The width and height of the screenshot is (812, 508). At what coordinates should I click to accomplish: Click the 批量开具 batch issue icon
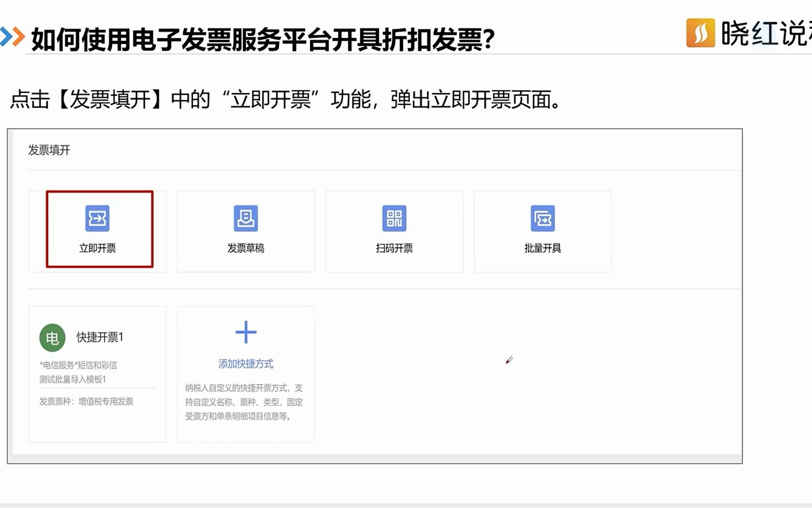(543, 218)
